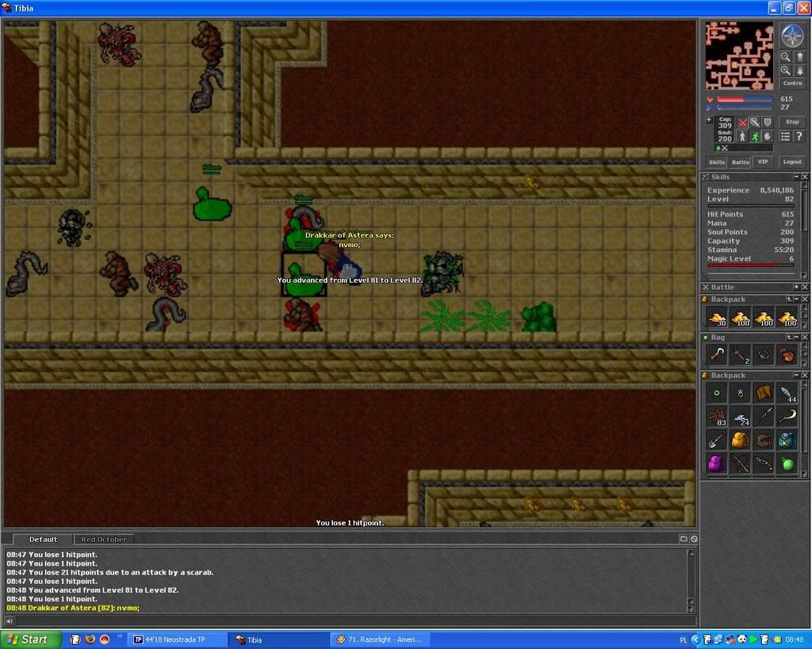Screen dimensions: 812x649
Task: Select the shovel in Backpack
Action: click(x=717, y=441)
